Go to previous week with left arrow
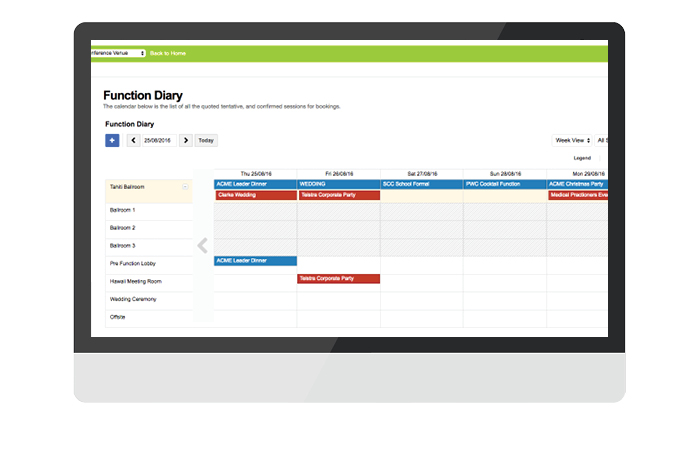The width and height of the screenshot is (700, 450). tap(134, 140)
